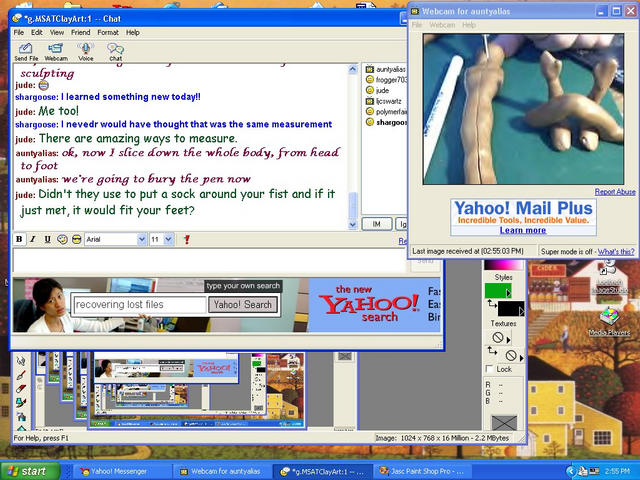Toggle underline text formatting
The height and width of the screenshot is (480, 640).
click(47, 239)
